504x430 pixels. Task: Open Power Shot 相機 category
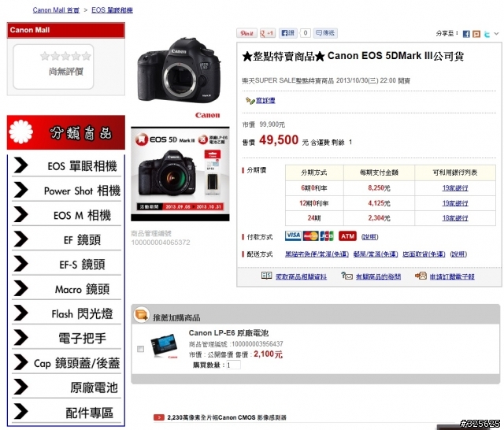tap(66, 191)
